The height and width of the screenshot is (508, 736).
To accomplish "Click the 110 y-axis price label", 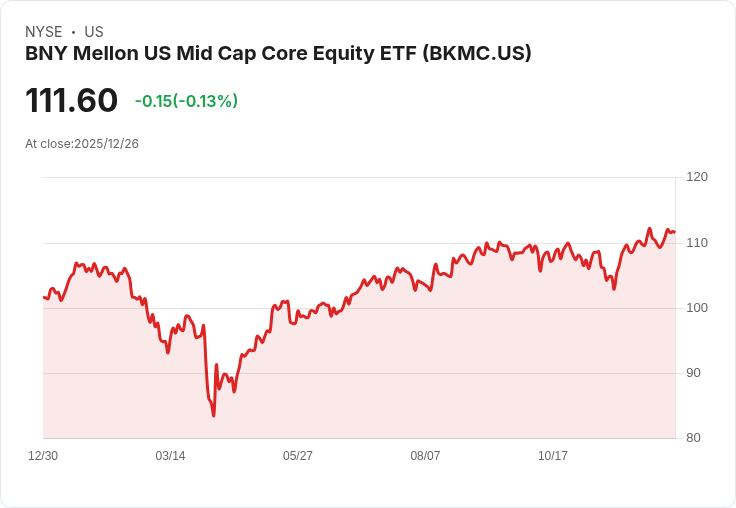I will 697,243.
